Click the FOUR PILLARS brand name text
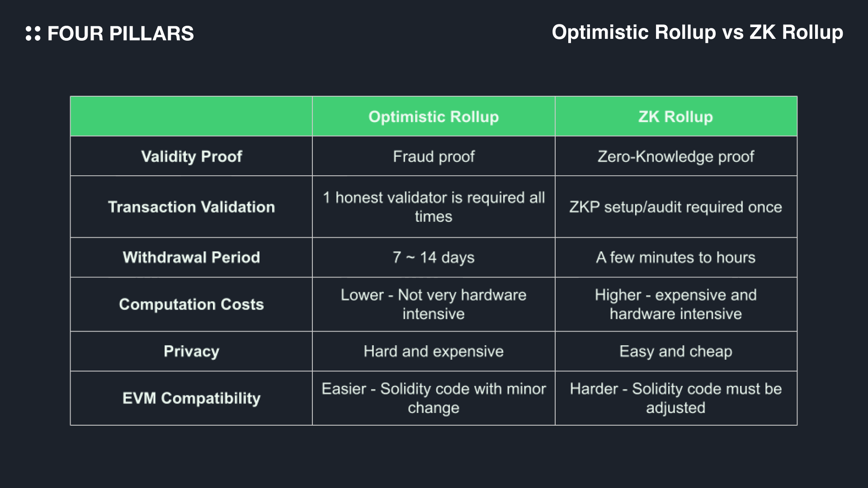Image resolution: width=868 pixels, height=488 pixels. pos(120,34)
